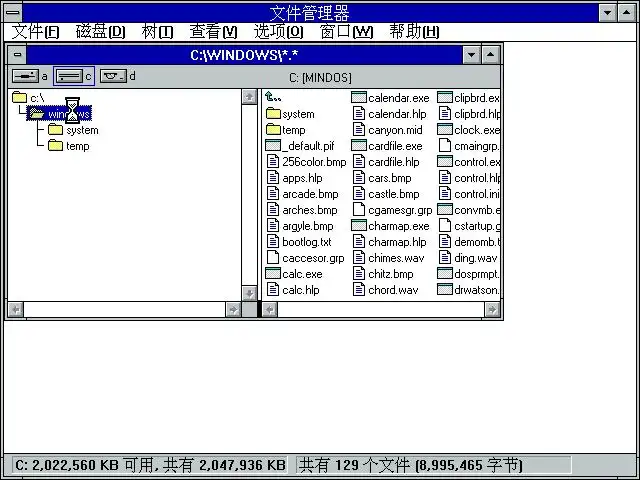Select the temp folder in the tree pane
Viewport: 640px width, 480px height.
point(69,146)
